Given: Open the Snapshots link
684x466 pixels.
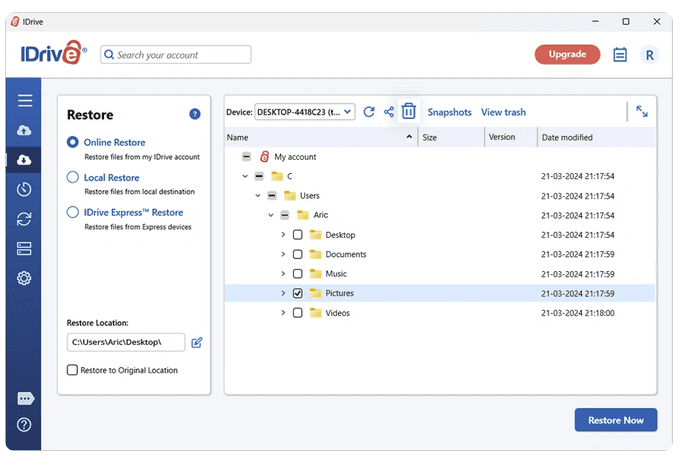Looking at the screenshot, I should (x=449, y=112).
